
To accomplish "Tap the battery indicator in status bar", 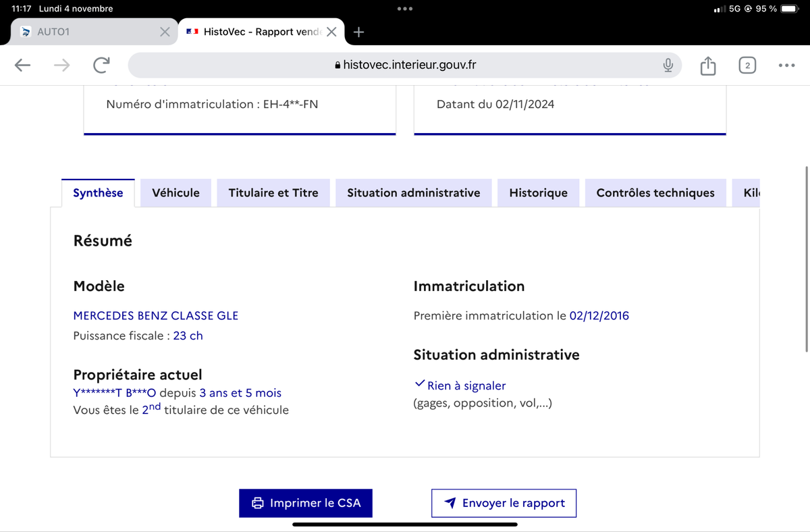I will coord(790,9).
